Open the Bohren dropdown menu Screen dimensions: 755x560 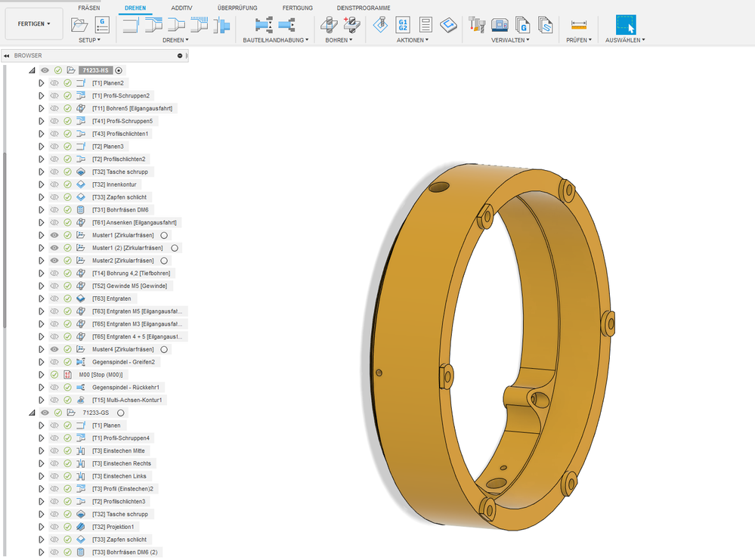tap(339, 40)
